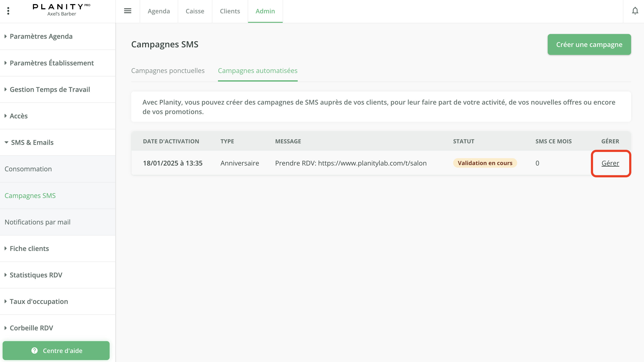Open Consommation in the sidebar
This screenshot has width=644, height=362.
point(28,169)
